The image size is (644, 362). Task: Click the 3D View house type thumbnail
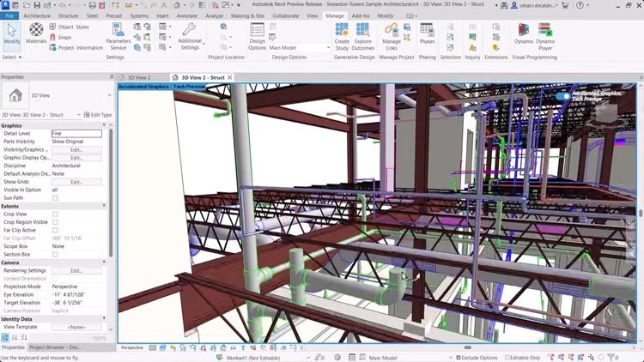point(15,95)
